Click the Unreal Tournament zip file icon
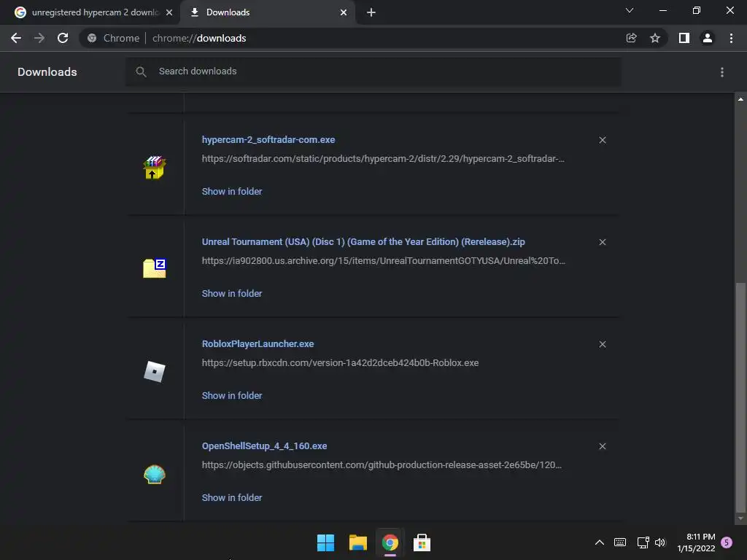The height and width of the screenshot is (560, 747). click(x=155, y=268)
